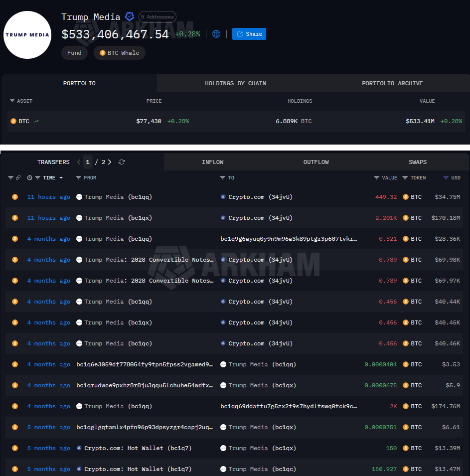Click the 6.889K BTC holdings value
The image size is (470, 476).
pyautogui.click(x=294, y=121)
